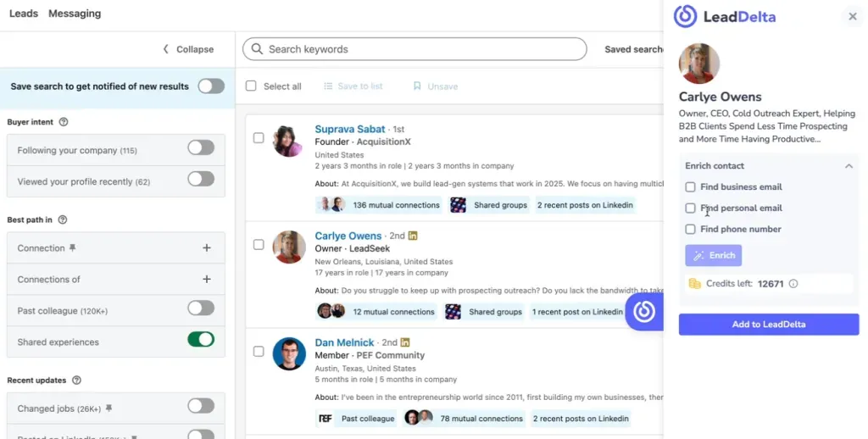Screen dimensions: 868x439
Task: Enable Changed jobs filter toggle
Action: pyautogui.click(x=201, y=406)
